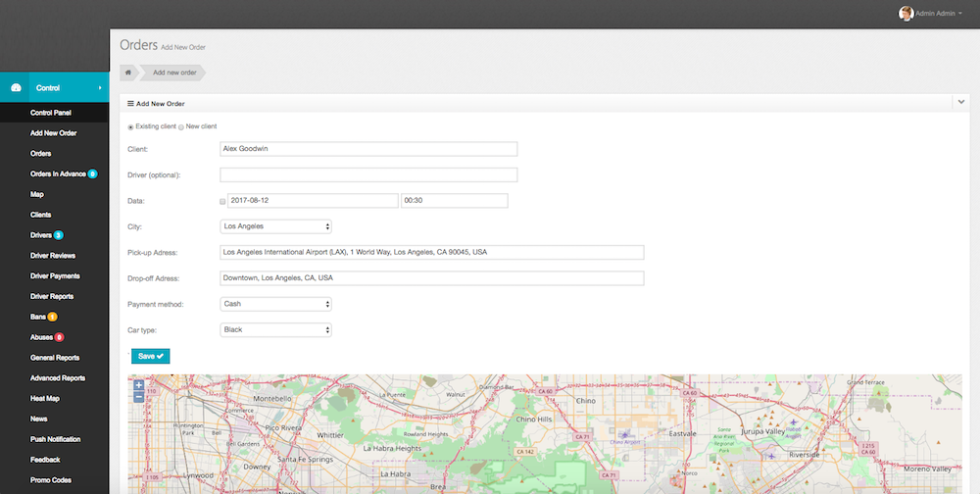Click the Drop-off Adress field
The image size is (980, 494).
432,278
